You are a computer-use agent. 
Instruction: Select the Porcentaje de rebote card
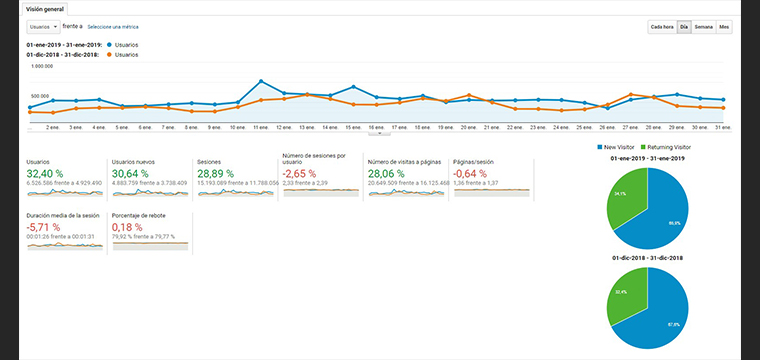click(x=150, y=233)
